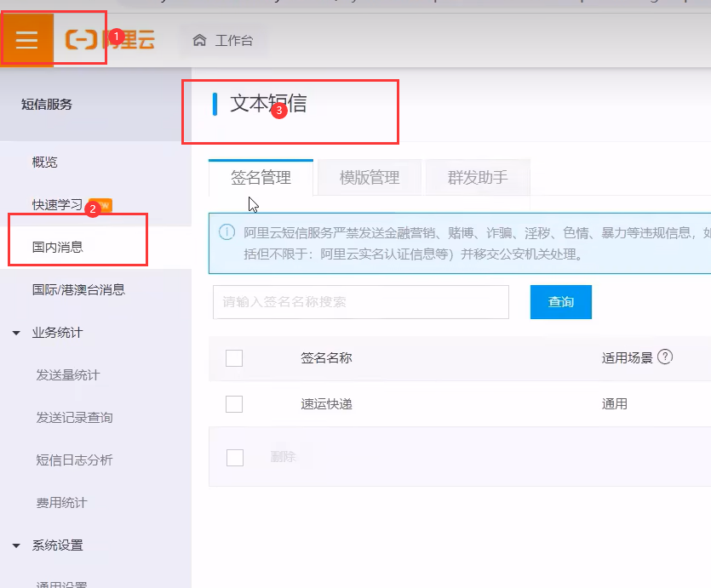This screenshot has height=588, width=711.
Task: Go to 国际/港澳台消息 page
Action: [78, 290]
